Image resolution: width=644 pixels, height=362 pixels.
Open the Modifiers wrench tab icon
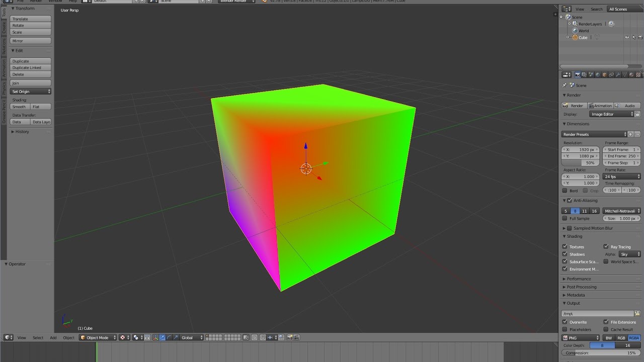coord(618,75)
